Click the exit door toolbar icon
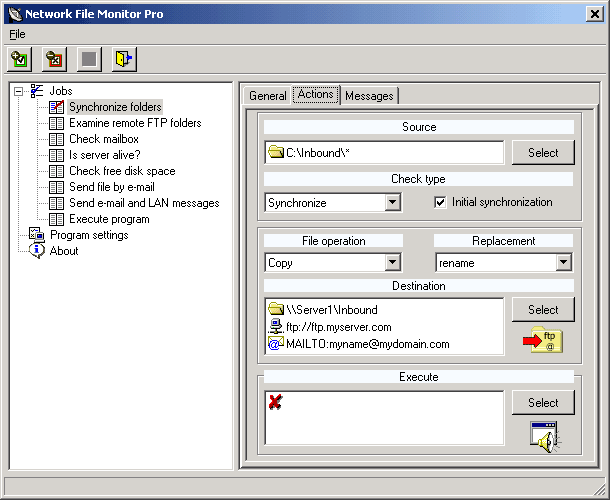The width and height of the screenshot is (610, 500). coord(124,60)
